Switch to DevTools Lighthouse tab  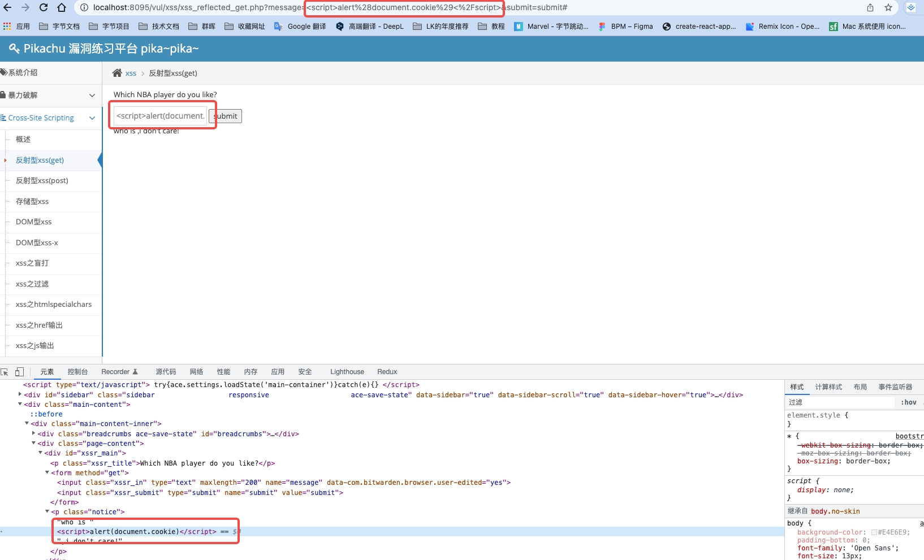click(347, 372)
